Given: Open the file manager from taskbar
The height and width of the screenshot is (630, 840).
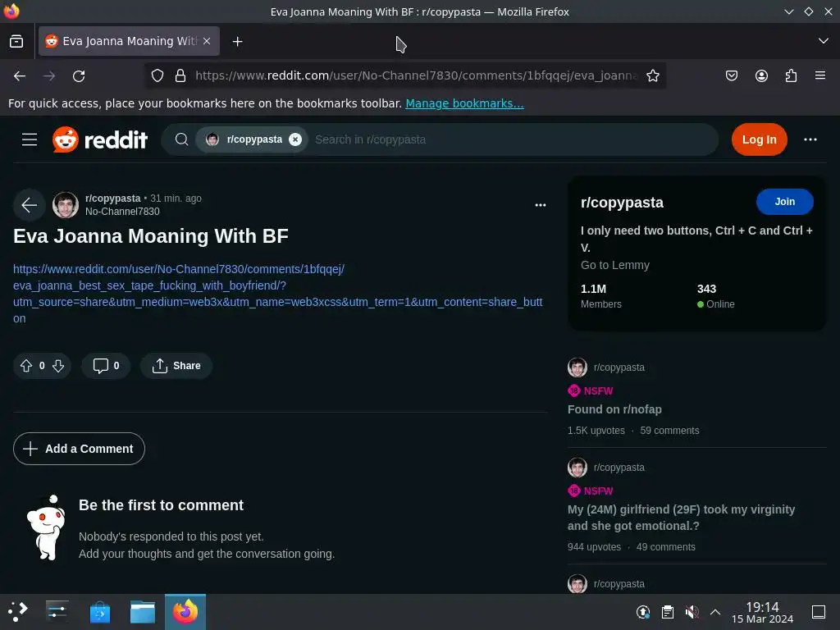Looking at the screenshot, I should pos(143,612).
